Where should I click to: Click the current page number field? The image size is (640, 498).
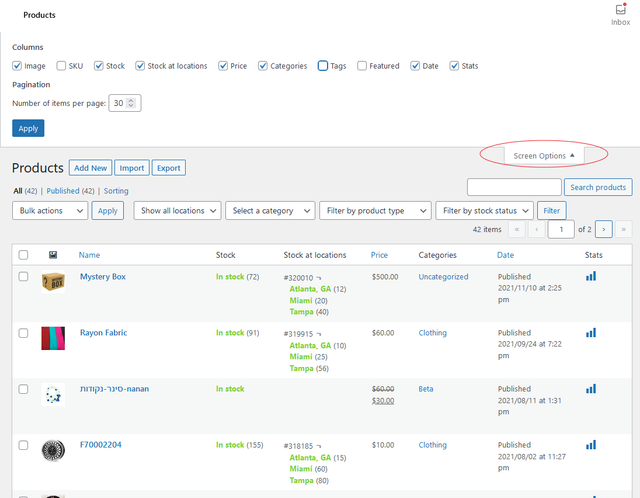click(x=561, y=229)
